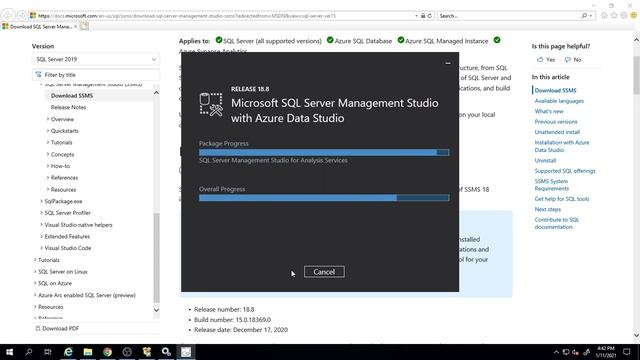Expand the Quickstarts tree node
The image size is (640, 360).
click(x=48, y=131)
